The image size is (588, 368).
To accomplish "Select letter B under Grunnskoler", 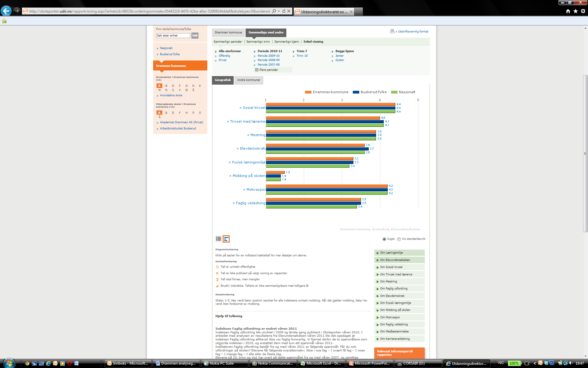I will (x=166, y=86).
